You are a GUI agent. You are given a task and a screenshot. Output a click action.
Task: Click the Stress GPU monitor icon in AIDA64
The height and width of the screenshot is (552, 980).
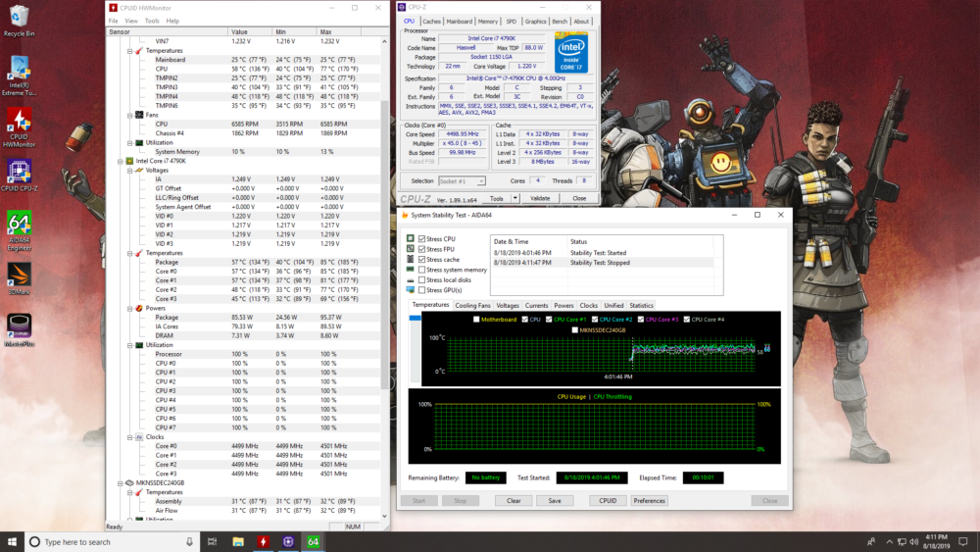pyautogui.click(x=410, y=289)
